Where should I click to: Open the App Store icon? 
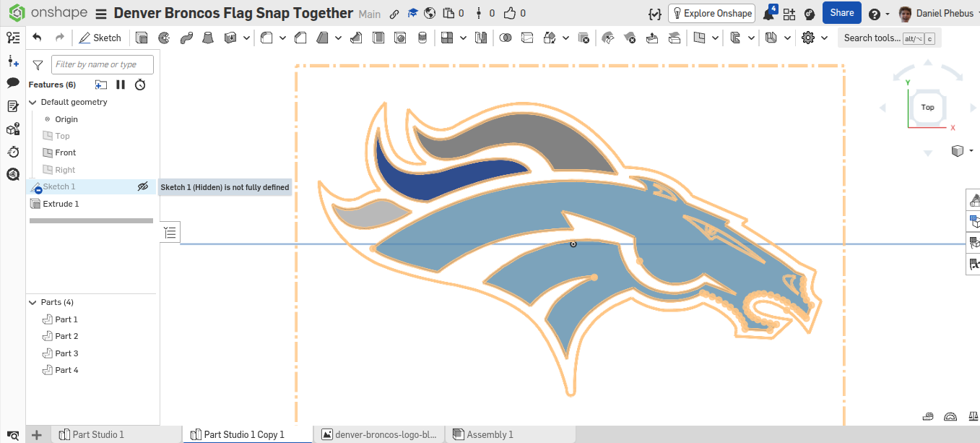(x=789, y=14)
